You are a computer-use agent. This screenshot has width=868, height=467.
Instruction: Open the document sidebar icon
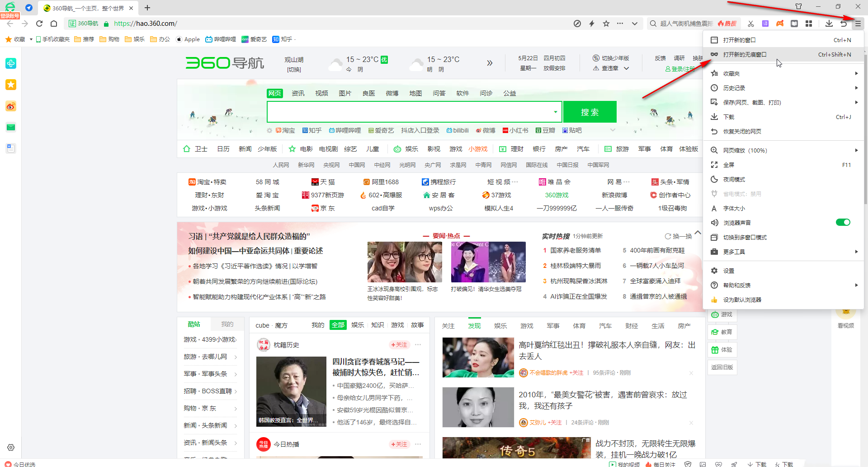click(11, 148)
